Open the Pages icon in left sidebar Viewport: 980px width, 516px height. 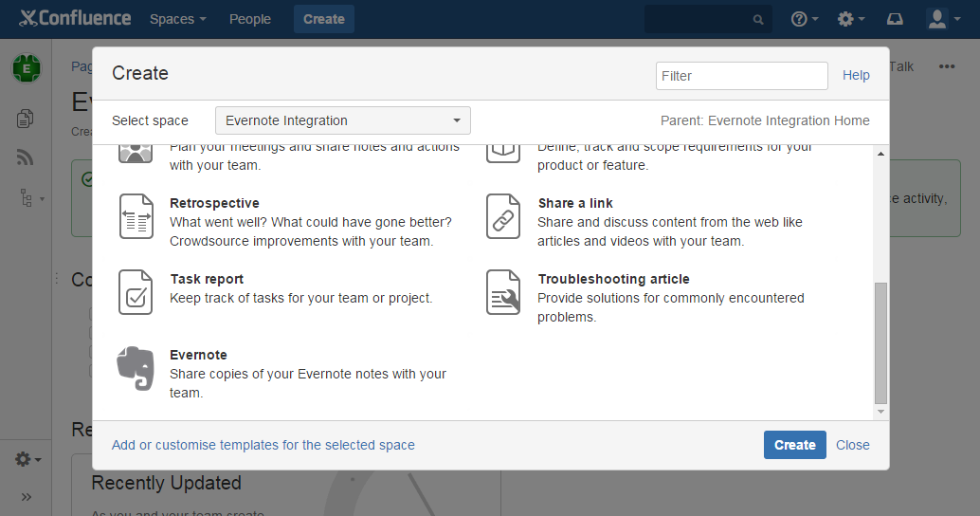[x=26, y=119]
